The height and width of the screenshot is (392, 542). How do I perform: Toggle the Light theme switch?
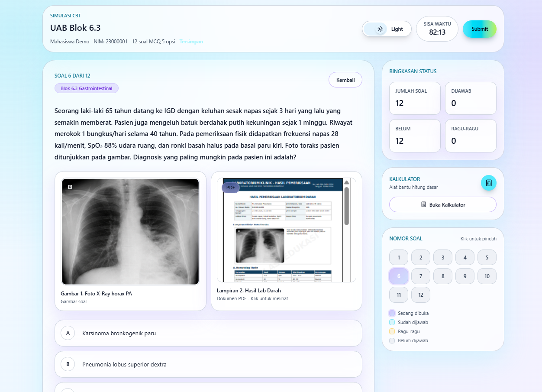pyautogui.click(x=387, y=29)
